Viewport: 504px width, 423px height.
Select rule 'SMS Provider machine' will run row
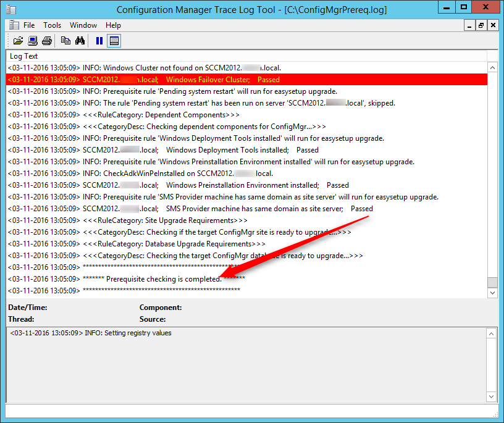[x=246, y=197]
